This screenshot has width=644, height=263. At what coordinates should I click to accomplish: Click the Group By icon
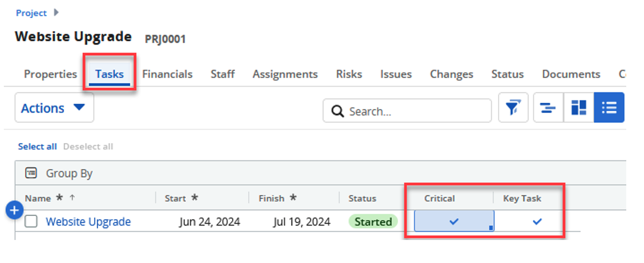(31, 173)
